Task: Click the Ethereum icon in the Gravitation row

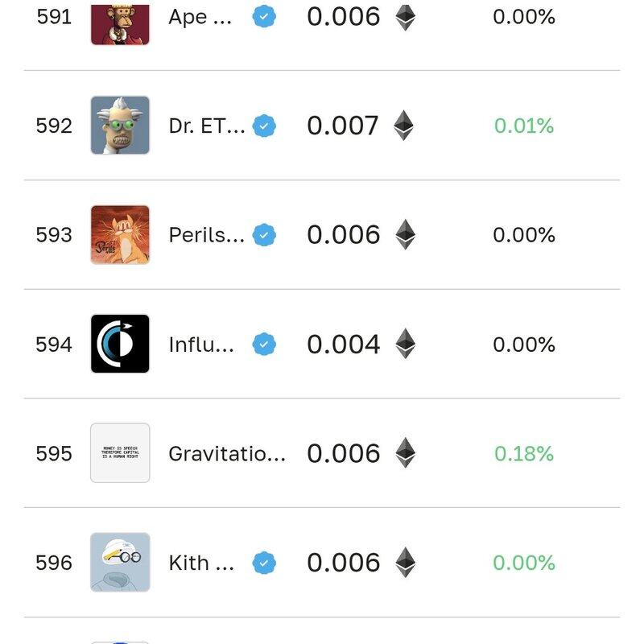Action: click(x=405, y=453)
